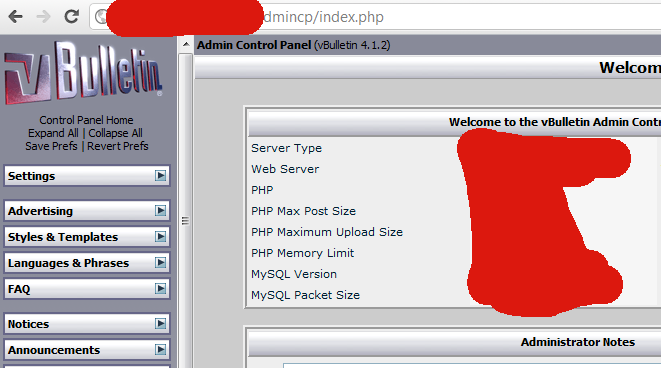Click the browser forward arrow
Screen dimensions: 661x368
coord(43,17)
